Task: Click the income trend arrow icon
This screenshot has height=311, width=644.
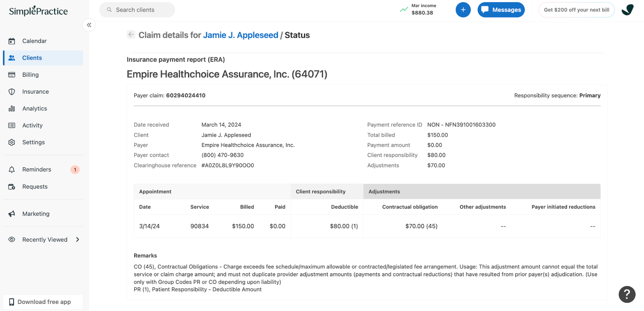Action: (x=404, y=9)
